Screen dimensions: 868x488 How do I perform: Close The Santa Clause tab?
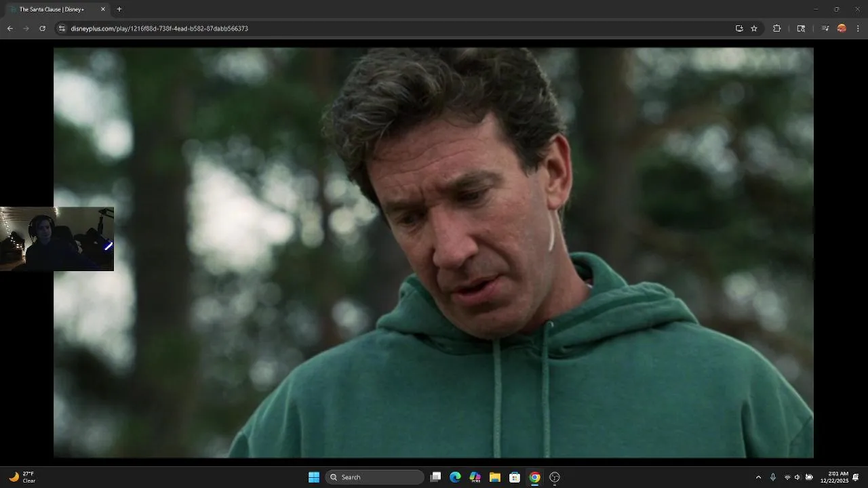pos(103,9)
